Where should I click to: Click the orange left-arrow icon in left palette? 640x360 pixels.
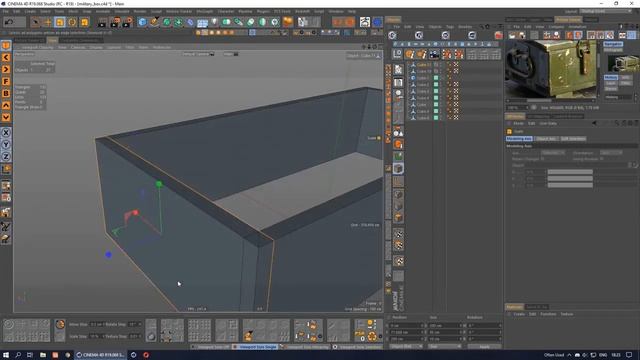pos(6,58)
